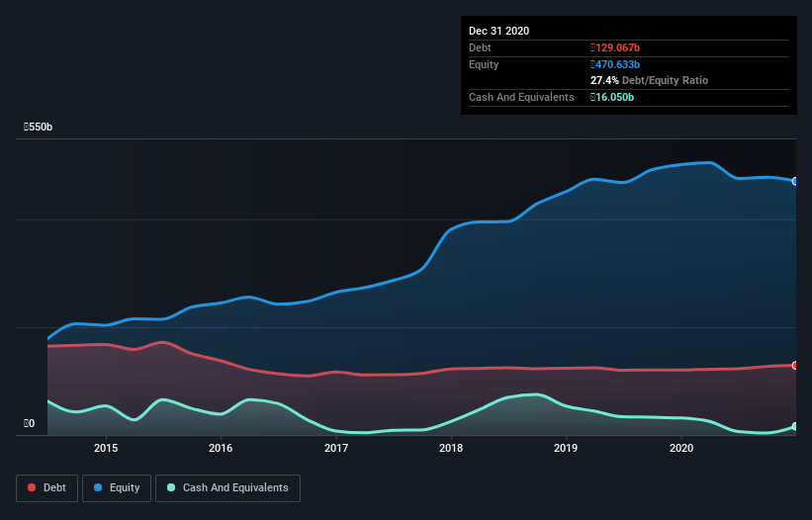Click the 2020 x-axis label
Image resolution: width=812 pixels, height=520 pixels.
(681, 448)
